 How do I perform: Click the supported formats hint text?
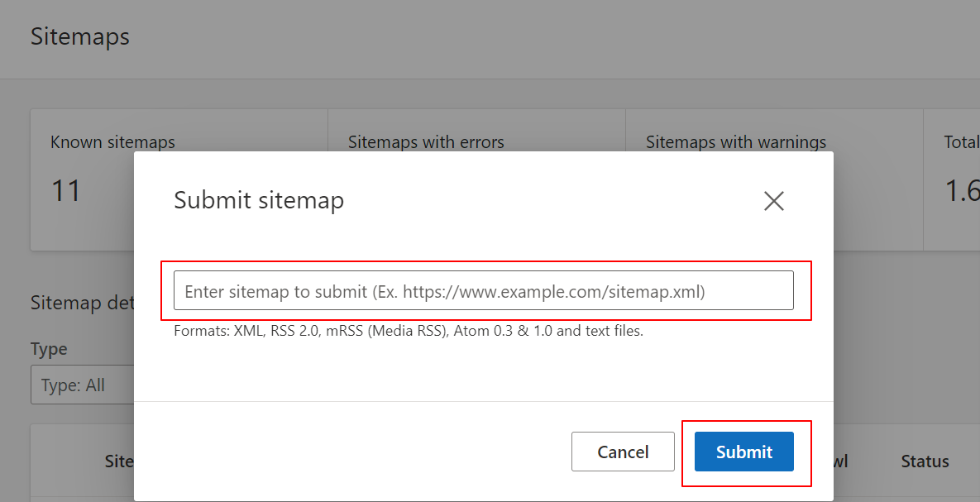pyautogui.click(x=408, y=331)
